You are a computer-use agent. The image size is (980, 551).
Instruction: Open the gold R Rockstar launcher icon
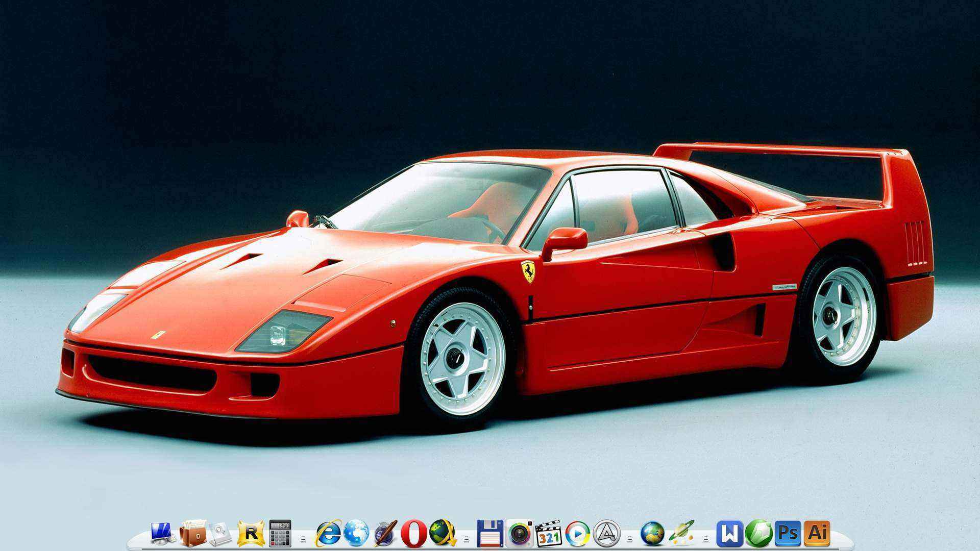coord(251,534)
